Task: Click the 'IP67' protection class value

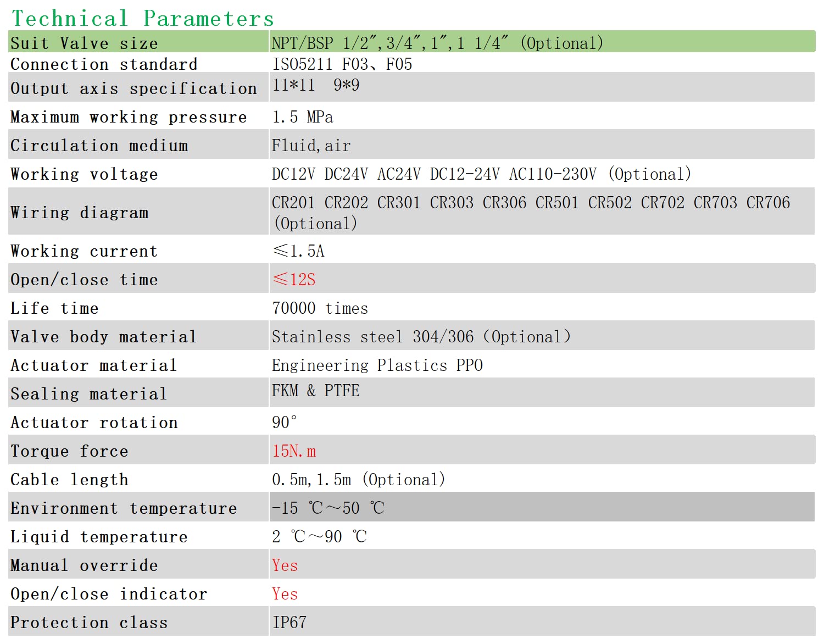Action: 289,623
